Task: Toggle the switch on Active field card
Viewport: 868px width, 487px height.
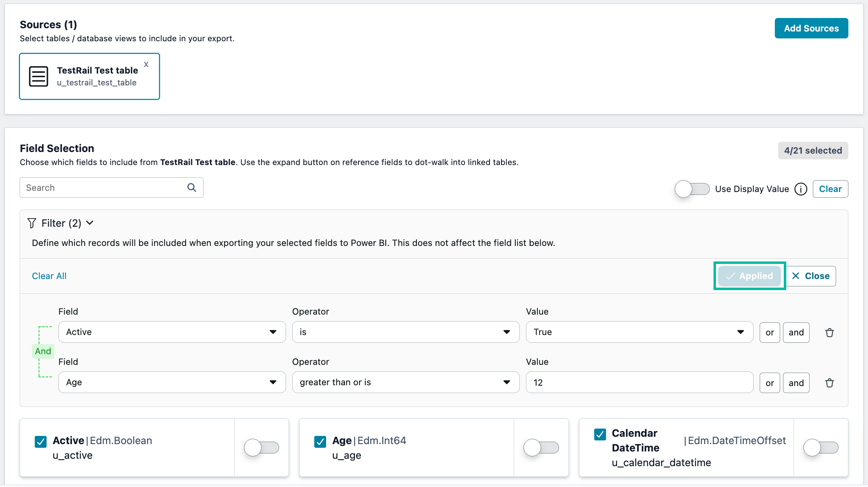Action: 262,447
